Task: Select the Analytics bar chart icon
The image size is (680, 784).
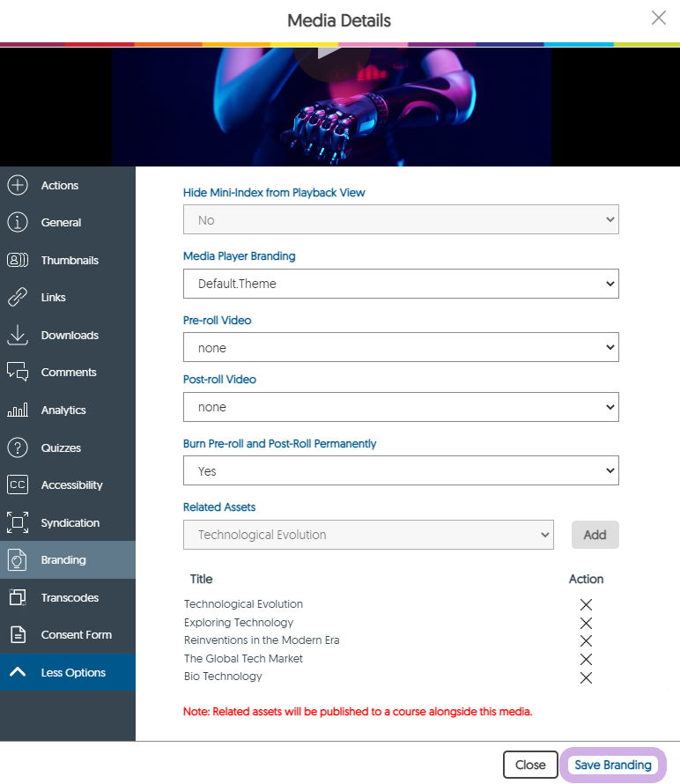Action: pos(18,410)
